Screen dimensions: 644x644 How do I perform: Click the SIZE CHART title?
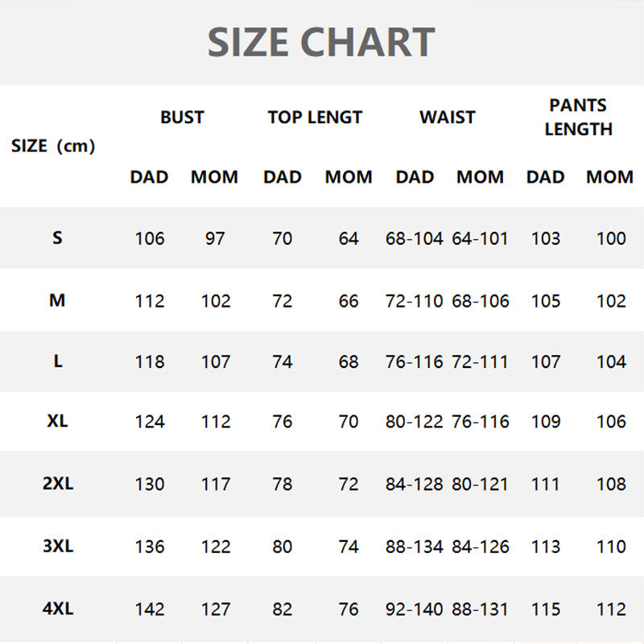pos(321,42)
